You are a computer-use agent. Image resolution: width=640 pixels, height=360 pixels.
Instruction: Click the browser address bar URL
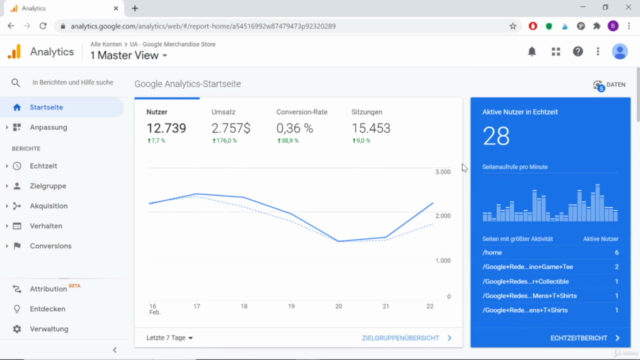203,26
